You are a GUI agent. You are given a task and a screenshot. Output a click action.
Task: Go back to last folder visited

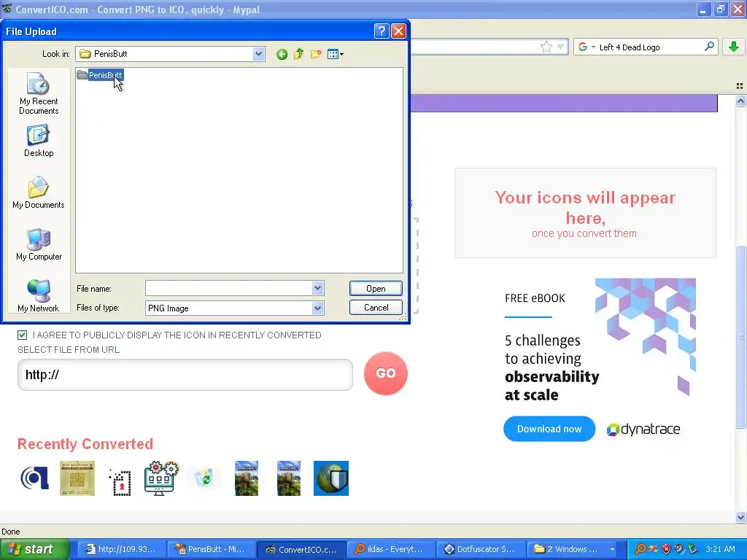tap(282, 54)
